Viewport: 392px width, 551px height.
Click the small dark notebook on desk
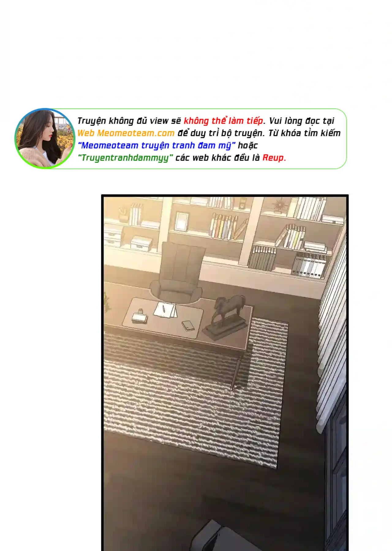(188, 325)
